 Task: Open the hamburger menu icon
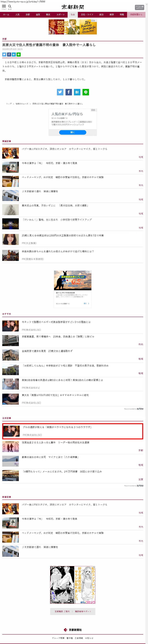click(4, 6)
